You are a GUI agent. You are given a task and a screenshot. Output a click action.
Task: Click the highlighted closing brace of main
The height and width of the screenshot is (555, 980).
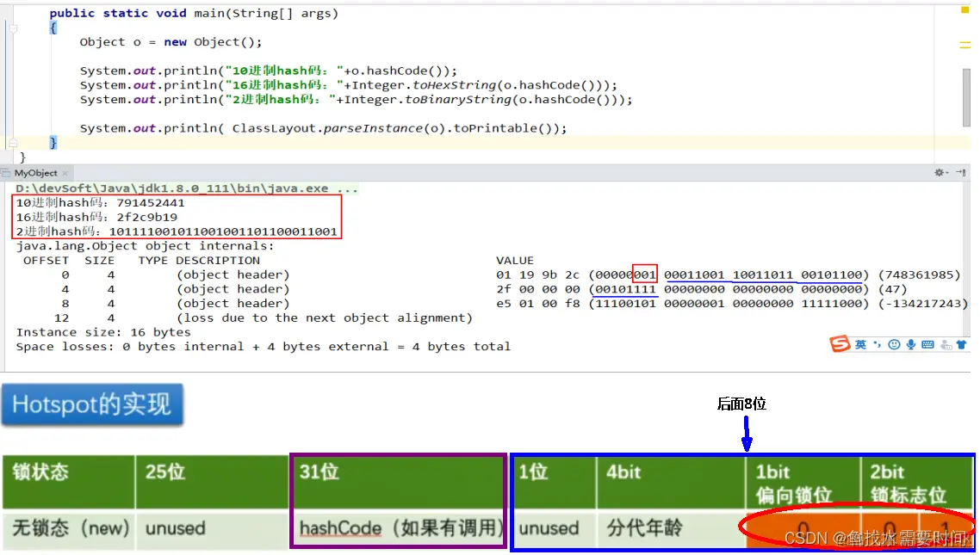click(x=53, y=143)
